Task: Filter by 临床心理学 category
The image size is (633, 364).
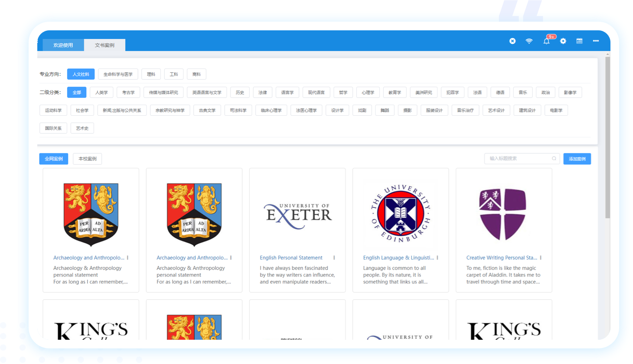Action: (x=271, y=110)
